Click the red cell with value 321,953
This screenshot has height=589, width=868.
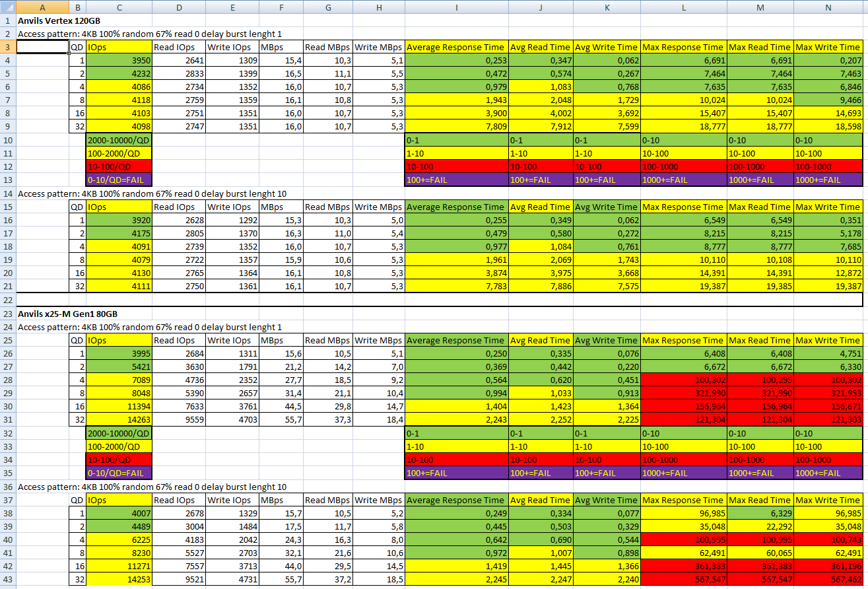[828, 394]
